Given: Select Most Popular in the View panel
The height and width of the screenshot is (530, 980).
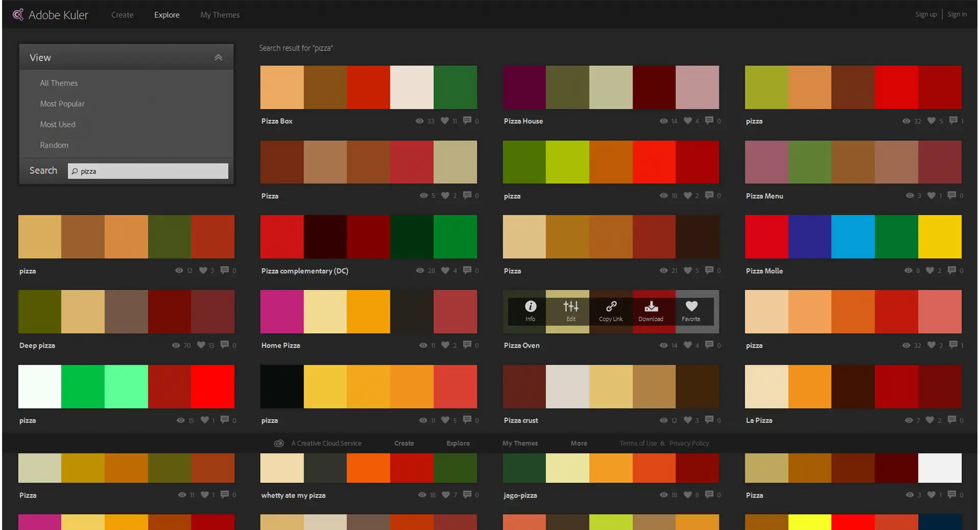Looking at the screenshot, I should pos(62,104).
